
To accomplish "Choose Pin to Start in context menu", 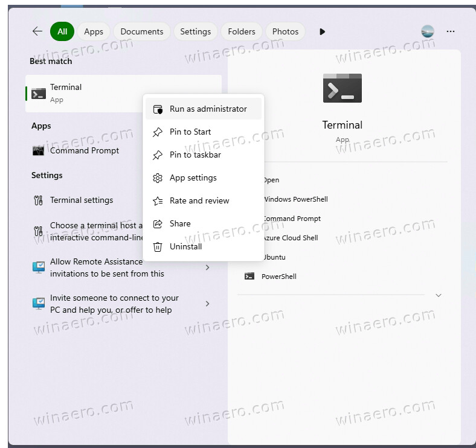I will tap(190, 132).
